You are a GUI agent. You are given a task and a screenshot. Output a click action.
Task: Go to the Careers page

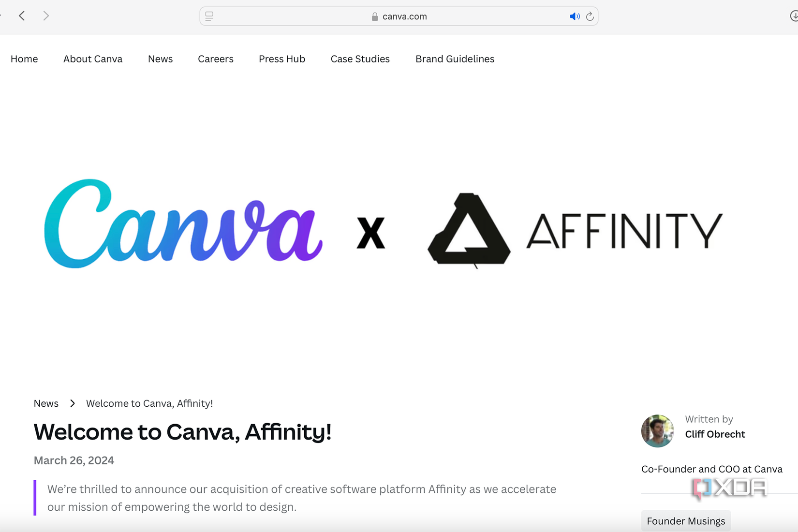tap(215, 59)
